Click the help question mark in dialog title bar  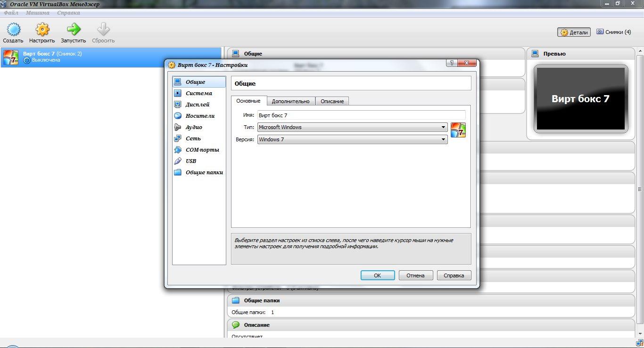click(x=451, y=63)
